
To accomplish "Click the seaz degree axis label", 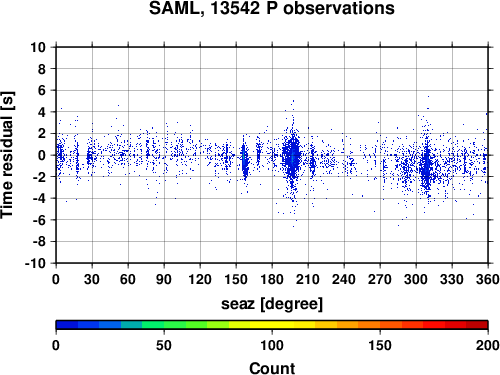I will [x=272, y=304].
